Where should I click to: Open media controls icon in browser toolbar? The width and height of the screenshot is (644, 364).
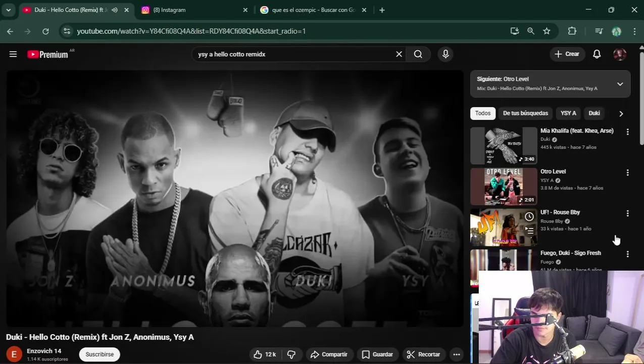599,31
